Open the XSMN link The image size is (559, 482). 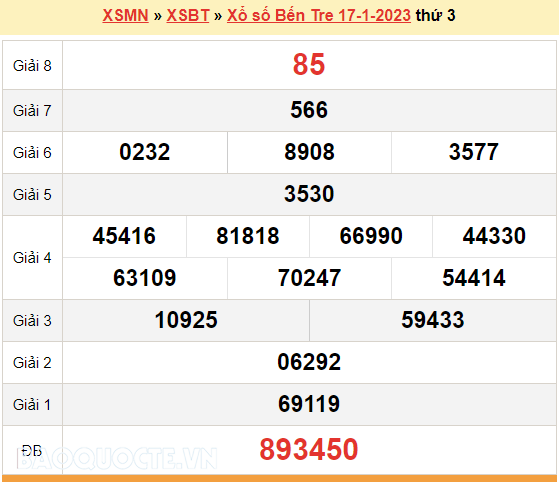125,15
